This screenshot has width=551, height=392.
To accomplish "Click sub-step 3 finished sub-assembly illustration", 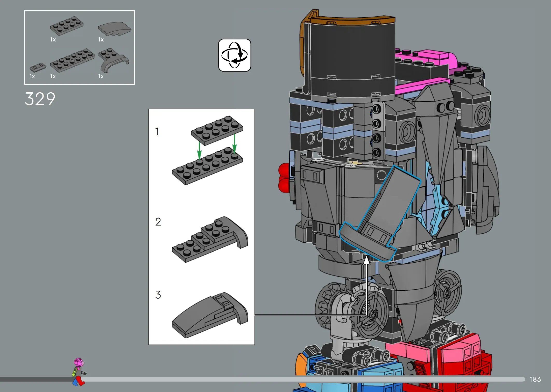I will click(x=210, y=315).
